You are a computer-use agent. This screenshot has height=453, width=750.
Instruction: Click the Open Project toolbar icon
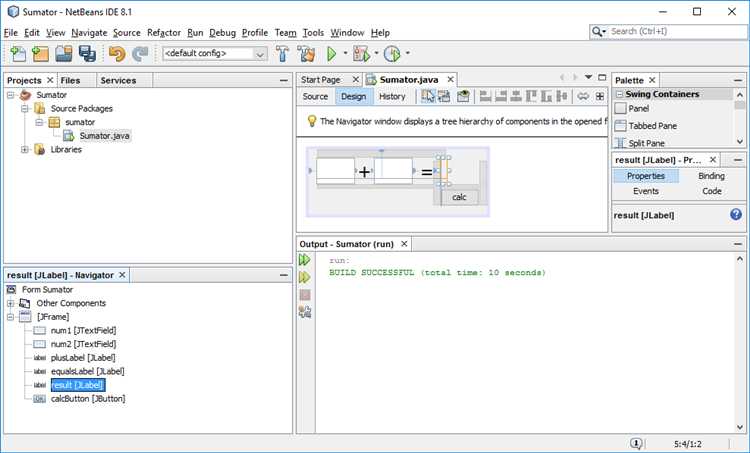(64, 54)
